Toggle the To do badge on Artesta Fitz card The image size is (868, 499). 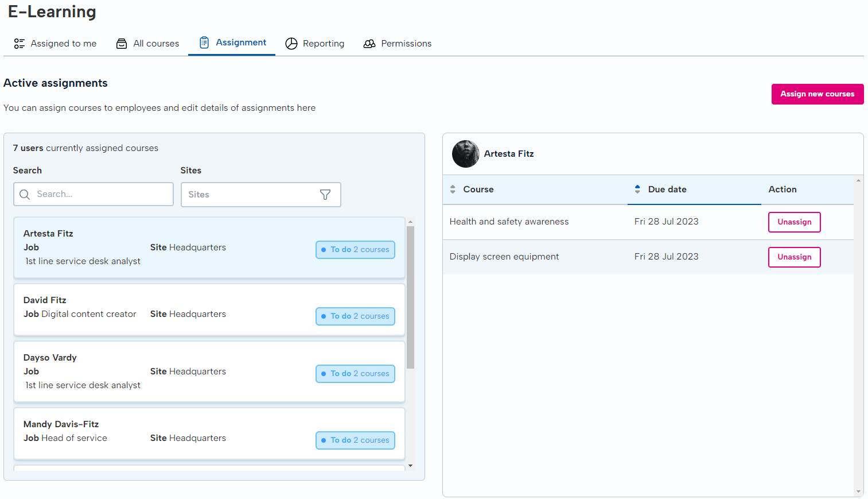(355, 250)
